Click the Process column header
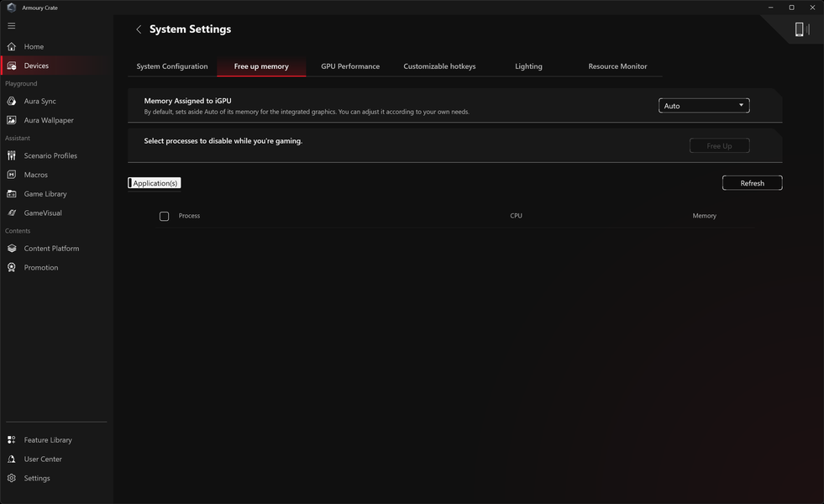The image size is (824, 504). pyautogui.click(x=189, y=216)
